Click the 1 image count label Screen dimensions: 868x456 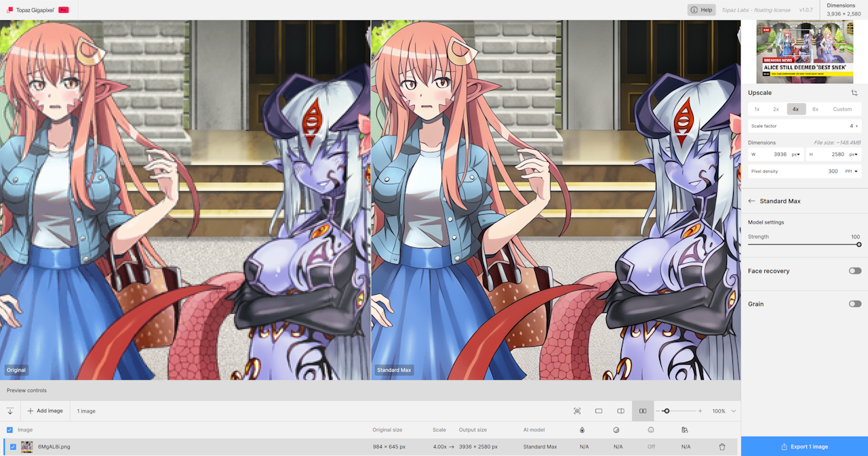click(86, 411)
